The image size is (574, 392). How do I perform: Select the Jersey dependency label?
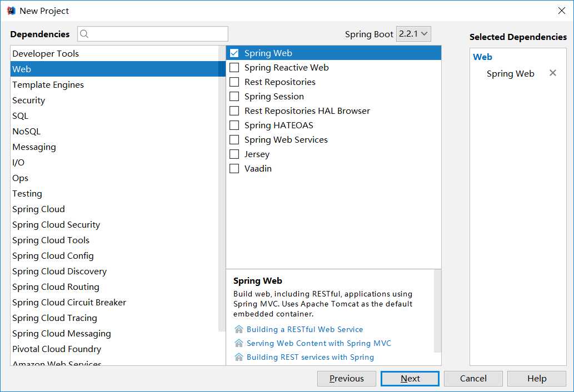(x=257, y=154)
